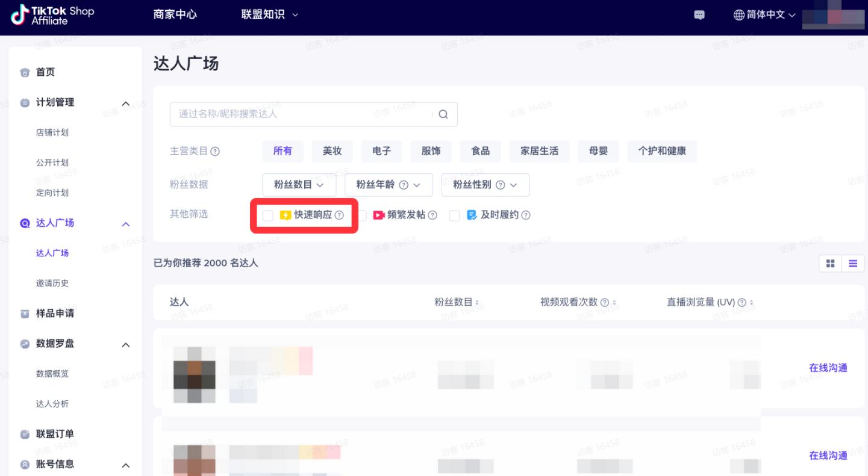The height and width of the screenshot is (476, 868).
Task: Click the first creator's avatar thumbnail
Action: [194, 374]
